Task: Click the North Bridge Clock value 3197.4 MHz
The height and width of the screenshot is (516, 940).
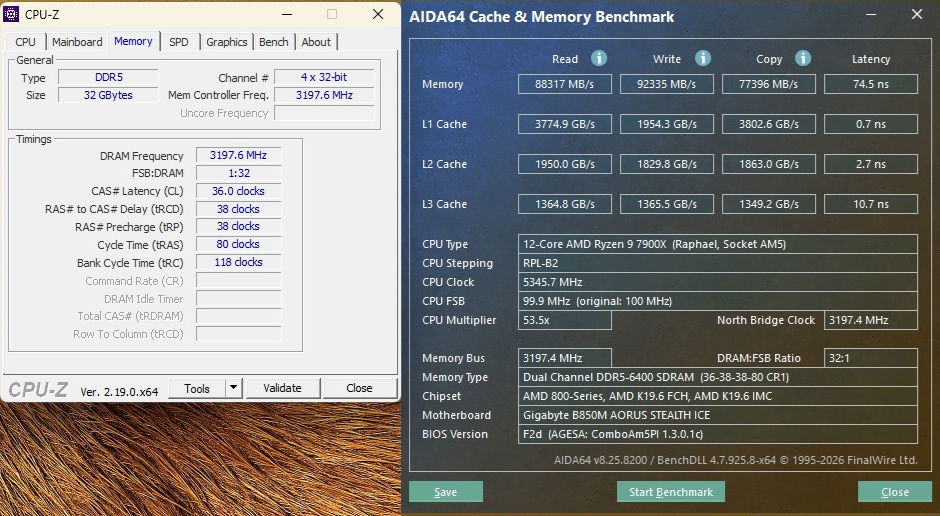Action: (870, 320)
